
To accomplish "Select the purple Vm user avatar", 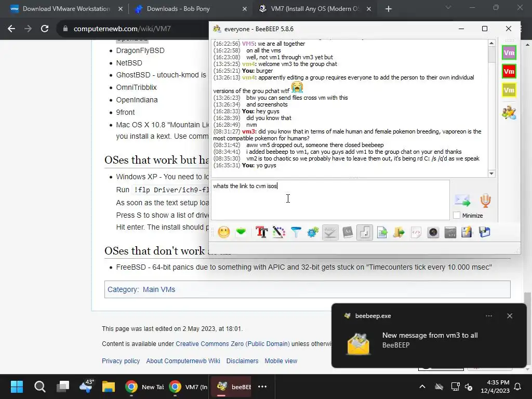I will 509,52.
